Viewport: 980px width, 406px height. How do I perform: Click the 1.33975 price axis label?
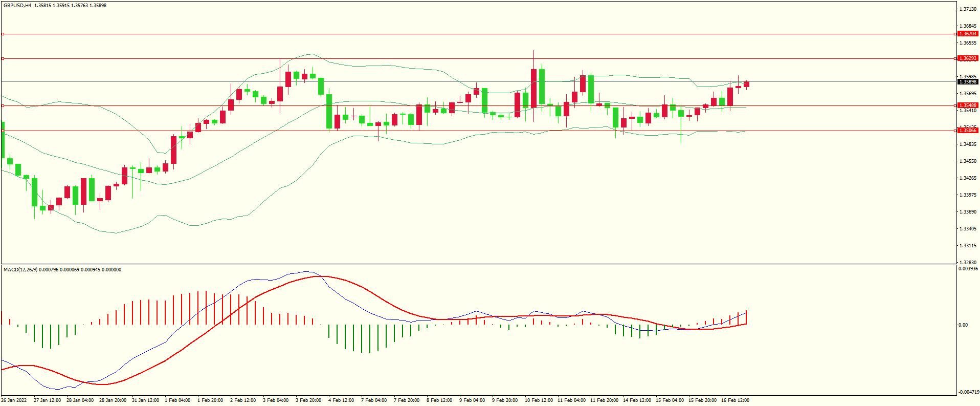point(968,195)
